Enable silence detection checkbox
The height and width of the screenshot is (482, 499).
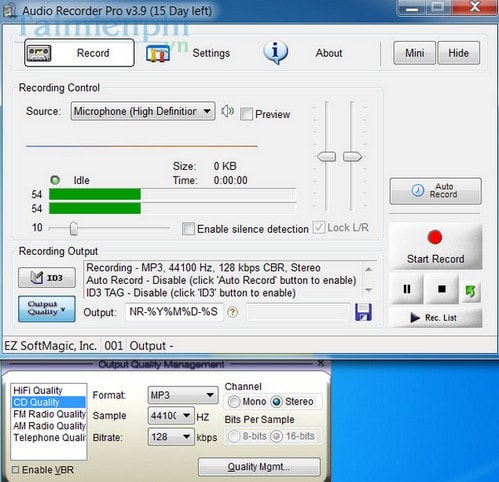click(x=188, y=229)
